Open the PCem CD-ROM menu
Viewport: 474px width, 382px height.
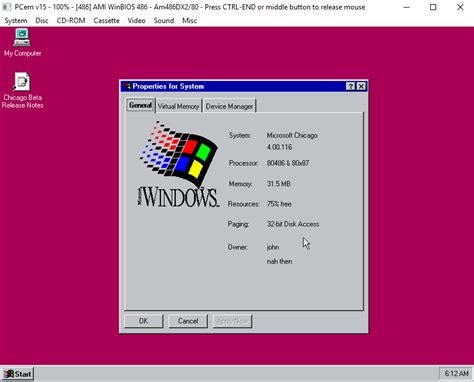point(71,21)
